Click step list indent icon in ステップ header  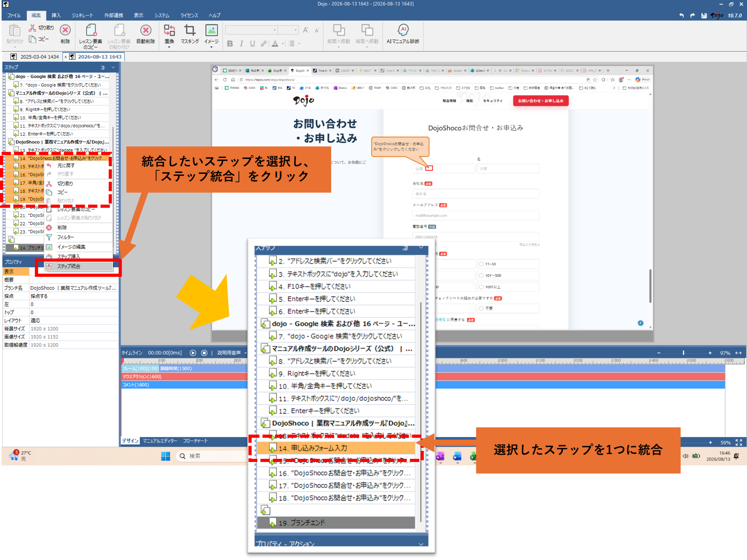pos(103,67)
